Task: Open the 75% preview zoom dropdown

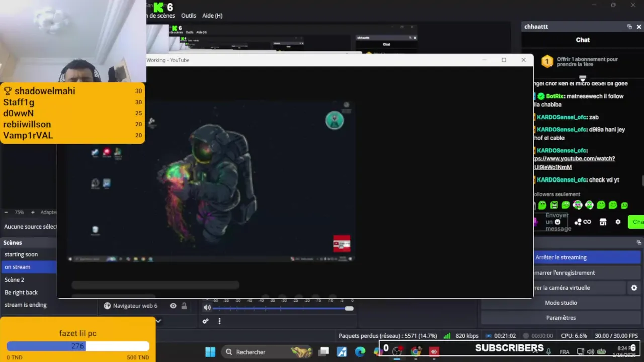Action: pyautogui.click(x=19, y=212)
